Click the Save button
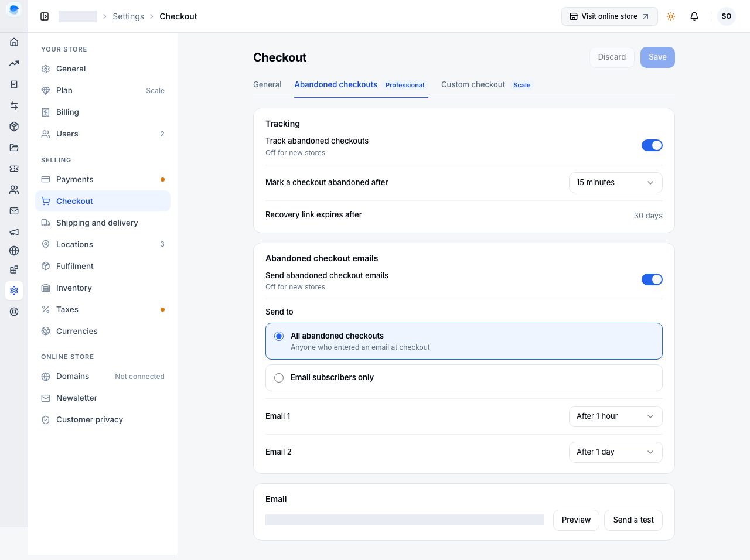Screen dimensions: 750x560 [657, 57]
